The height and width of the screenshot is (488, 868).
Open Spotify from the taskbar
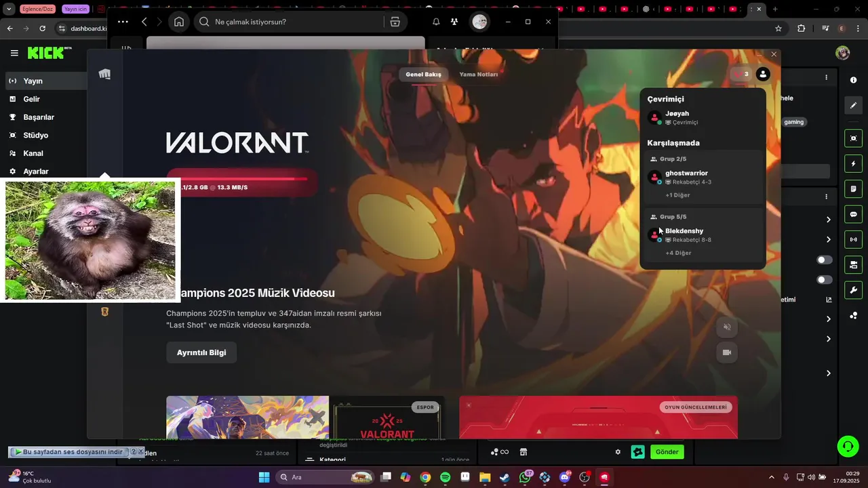(x=445, y=477)
